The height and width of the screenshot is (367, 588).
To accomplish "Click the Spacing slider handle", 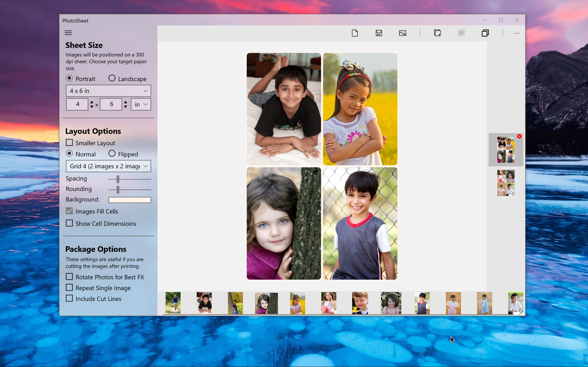I will 118,179.
